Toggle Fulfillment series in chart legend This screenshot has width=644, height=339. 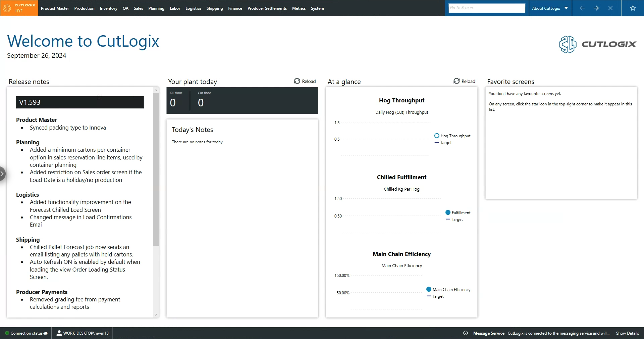click(458, 213)
